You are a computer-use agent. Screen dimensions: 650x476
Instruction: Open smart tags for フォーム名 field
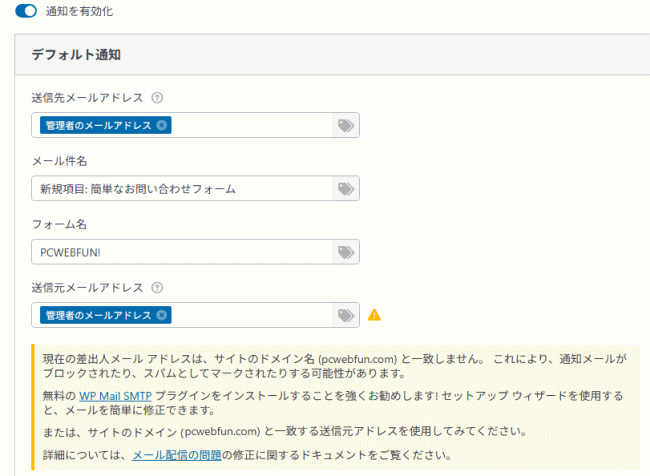click(x=345, y=252)
